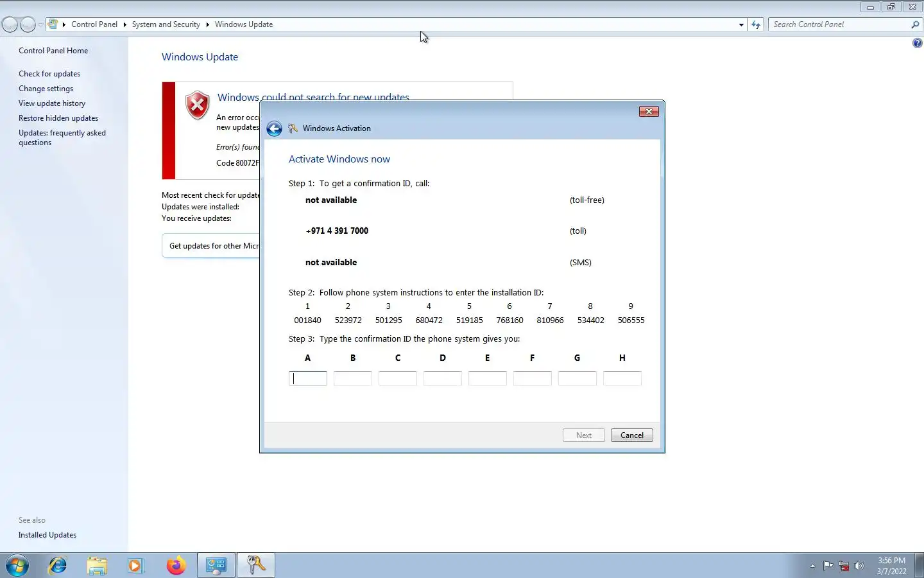Open recent pages dropdown near navigation buttons
The image size is (924, 578).
(x=40, y=24)
